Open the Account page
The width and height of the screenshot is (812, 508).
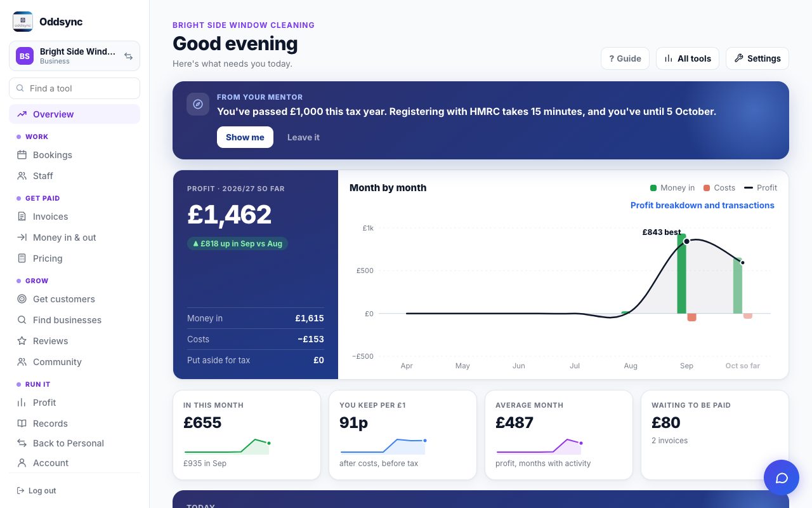coord(74,463)
